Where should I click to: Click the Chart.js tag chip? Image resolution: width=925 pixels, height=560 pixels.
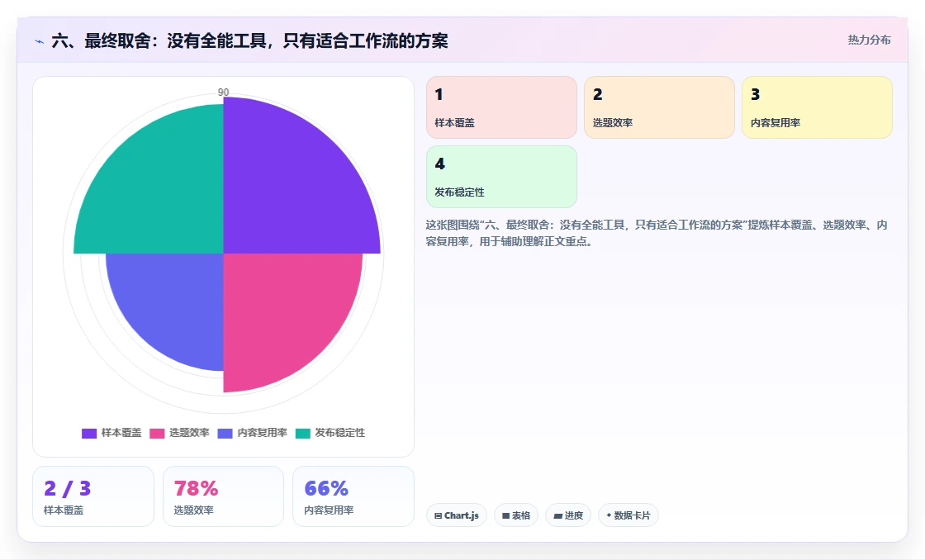457,515
